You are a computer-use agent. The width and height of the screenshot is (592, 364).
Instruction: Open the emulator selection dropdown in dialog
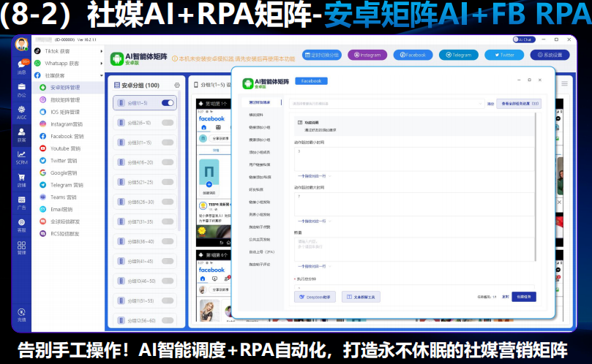(386, 103)
